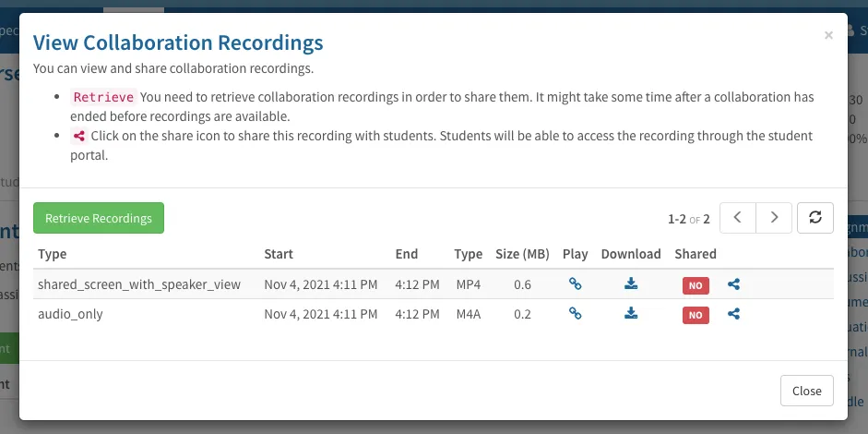Dismiss dialog with the X icon
The image size is (868, 434).
coord(828,35)
